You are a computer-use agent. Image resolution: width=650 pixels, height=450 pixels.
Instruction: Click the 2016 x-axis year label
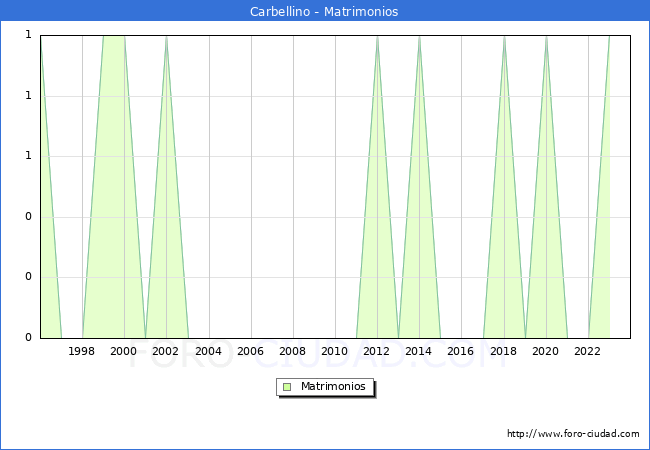coord(461,351)
